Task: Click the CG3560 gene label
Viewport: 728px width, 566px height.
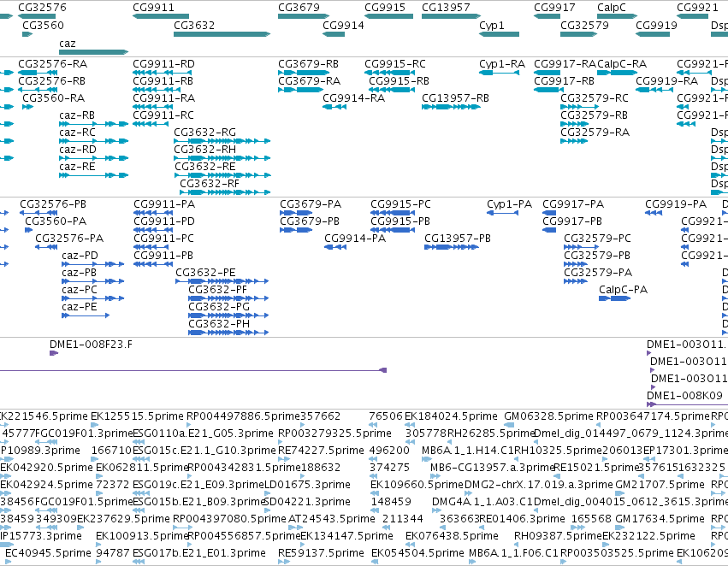Action: coord(43,25)
